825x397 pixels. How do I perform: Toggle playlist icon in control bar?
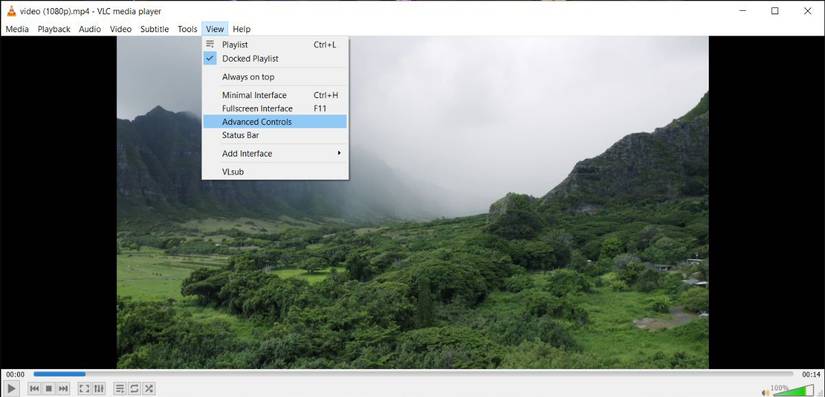pos(120,389)
